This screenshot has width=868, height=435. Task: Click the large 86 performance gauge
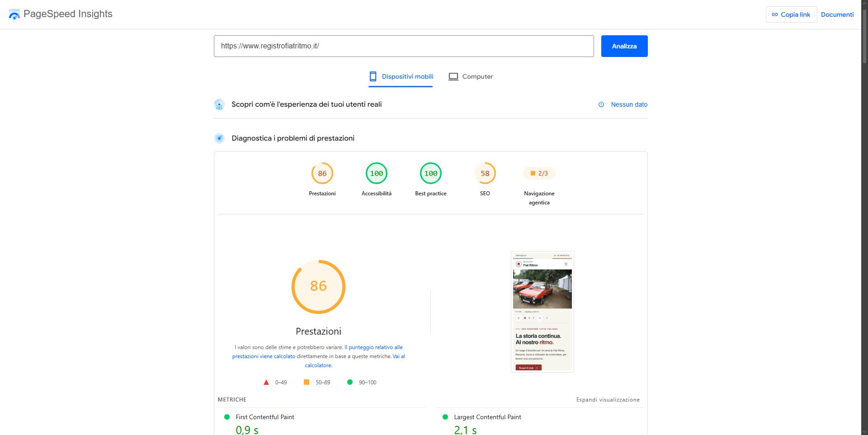click(x=318, y=287)
